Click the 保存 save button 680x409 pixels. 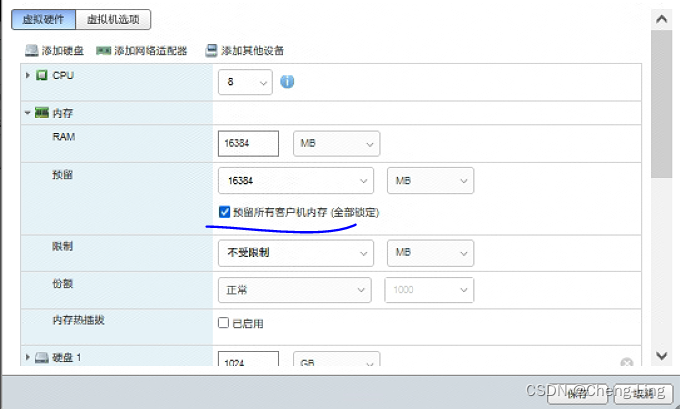point(578,393)
